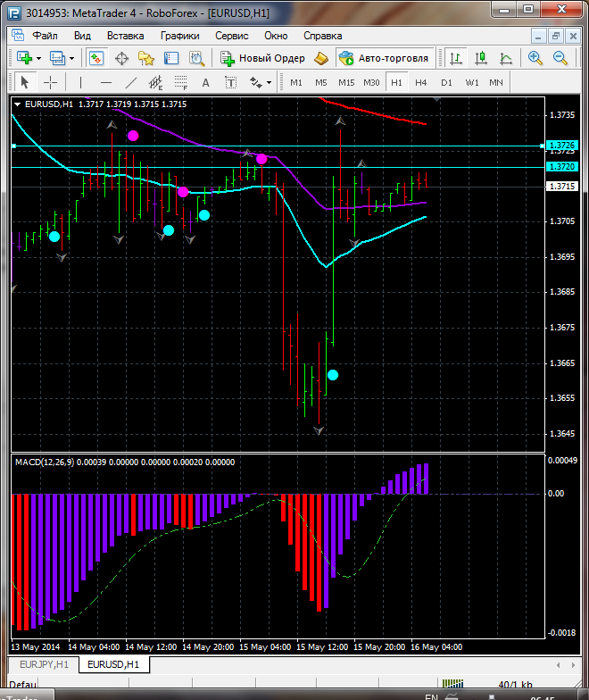The image size is (589, 700).
Task: Draw a vertical line
Action: click(x=80, y=82)
